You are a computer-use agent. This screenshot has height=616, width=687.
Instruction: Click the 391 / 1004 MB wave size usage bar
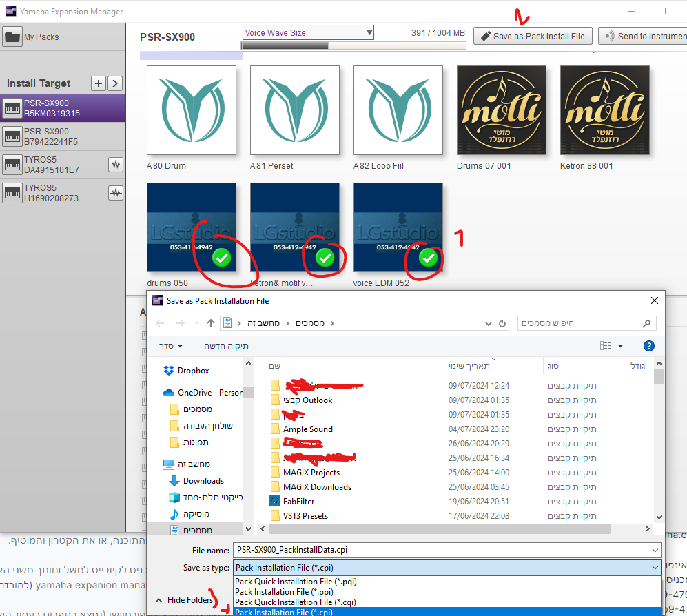coord(353,45)
